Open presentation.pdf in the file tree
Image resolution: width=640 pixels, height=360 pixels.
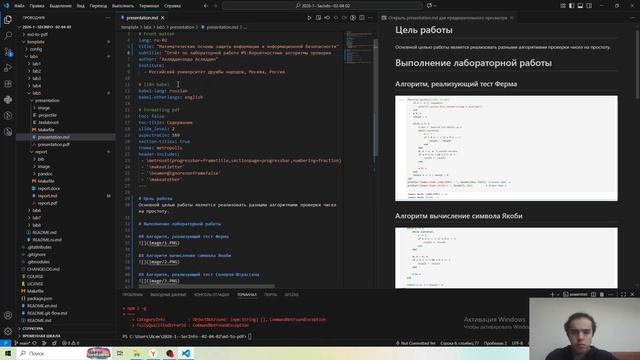click(53, 144)
